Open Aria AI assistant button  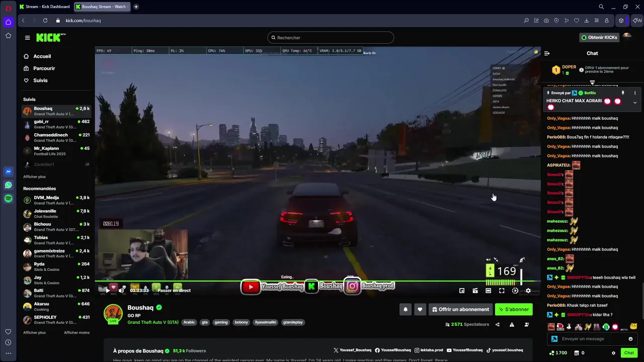637,21
